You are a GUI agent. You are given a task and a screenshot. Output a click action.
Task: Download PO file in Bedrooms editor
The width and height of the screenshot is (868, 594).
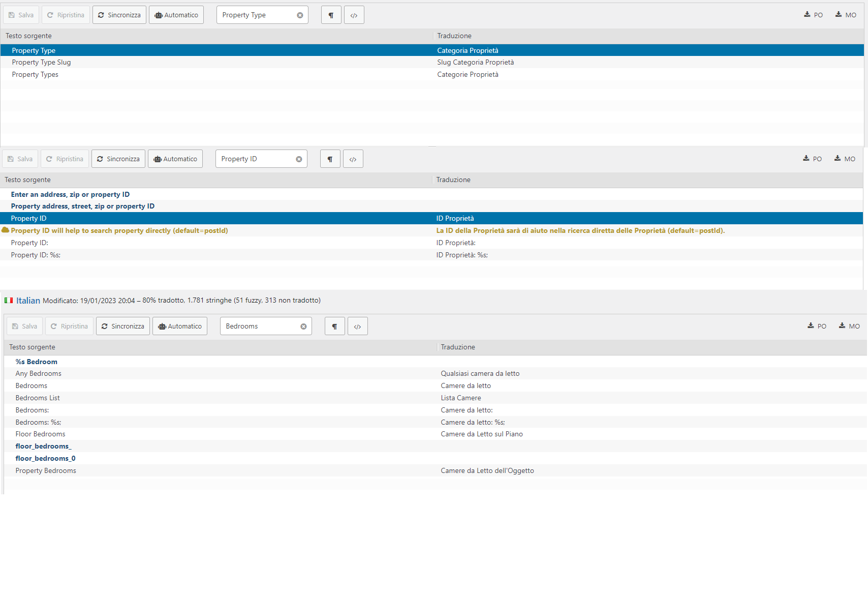tap(817, 326)
